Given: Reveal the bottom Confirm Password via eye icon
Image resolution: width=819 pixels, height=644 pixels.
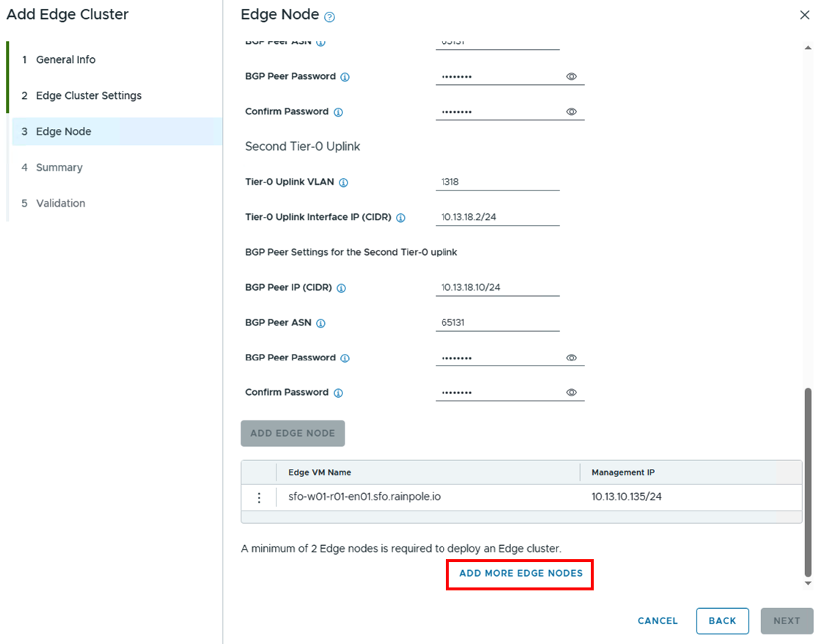Looking at the screenshot, I should pos(572,393).
